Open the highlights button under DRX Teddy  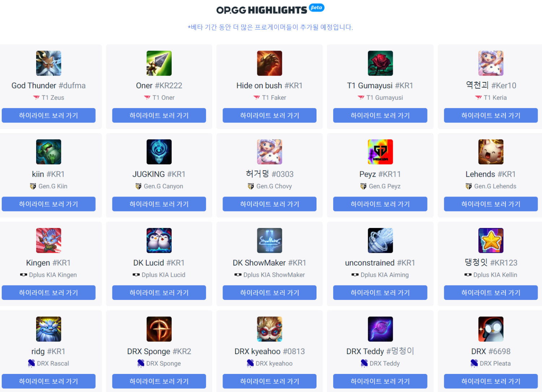pos(380,381)
